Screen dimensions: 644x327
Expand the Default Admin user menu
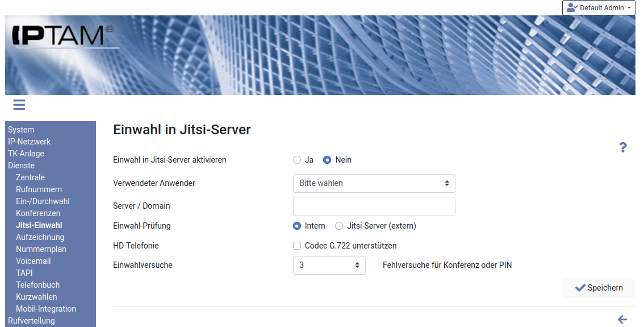pyautogui.click(x=599, y=8)
